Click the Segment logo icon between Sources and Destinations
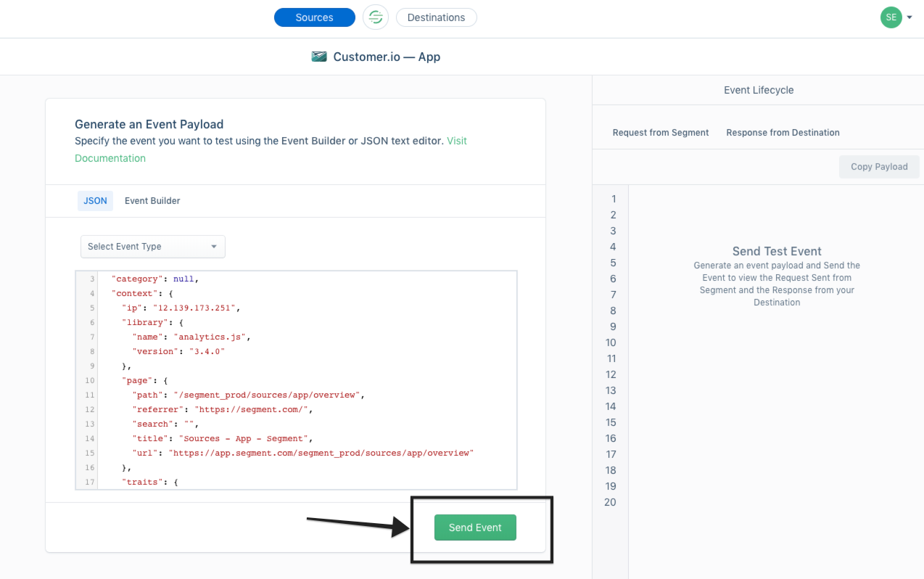 (376, 17)
